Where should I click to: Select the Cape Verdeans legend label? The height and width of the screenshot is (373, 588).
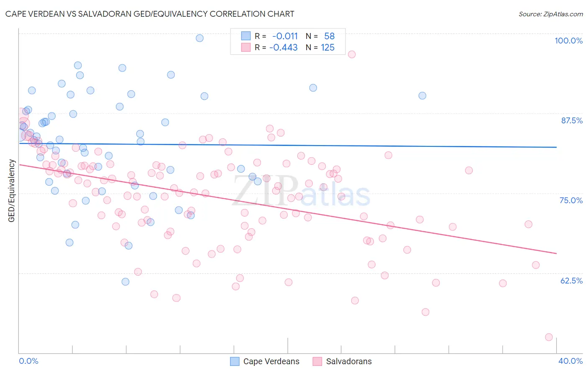pyautogui.click(x=271, y=361)
